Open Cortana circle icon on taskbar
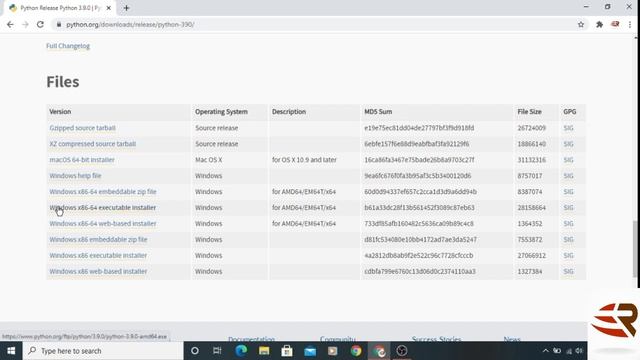 (x=195, y=351)
